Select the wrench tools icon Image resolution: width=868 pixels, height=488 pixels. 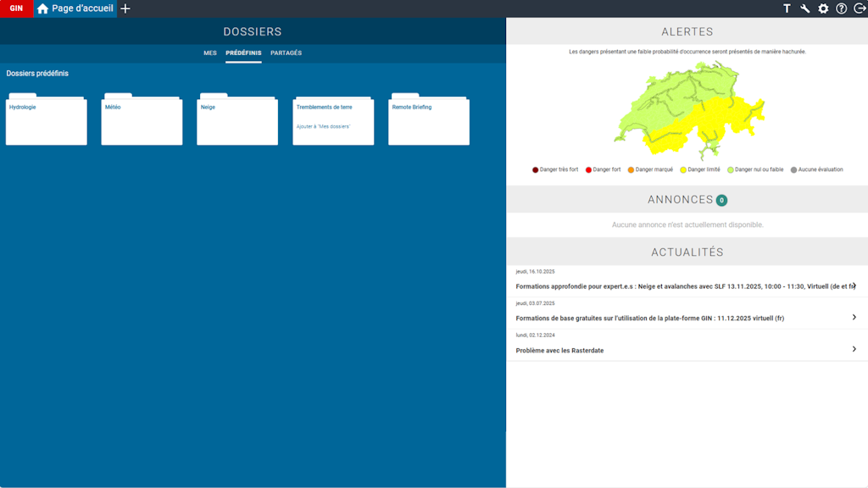pos(804,9)
